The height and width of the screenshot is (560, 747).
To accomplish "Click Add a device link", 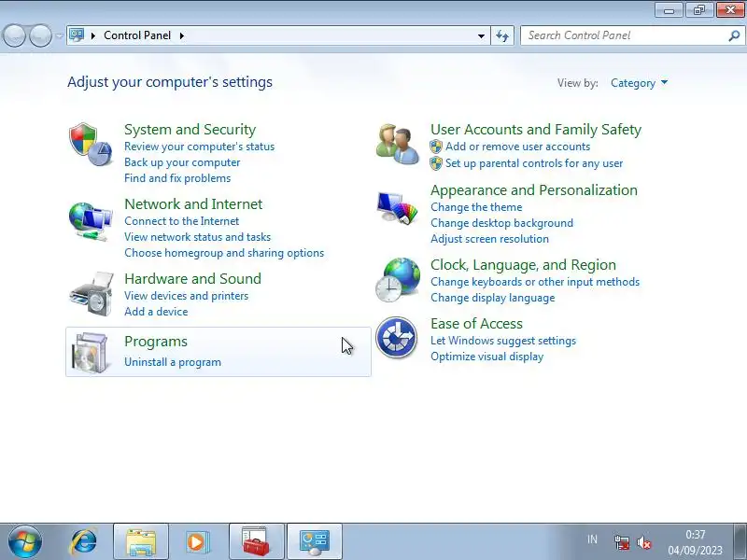I will pyautogui.click(x=156, y=312).
